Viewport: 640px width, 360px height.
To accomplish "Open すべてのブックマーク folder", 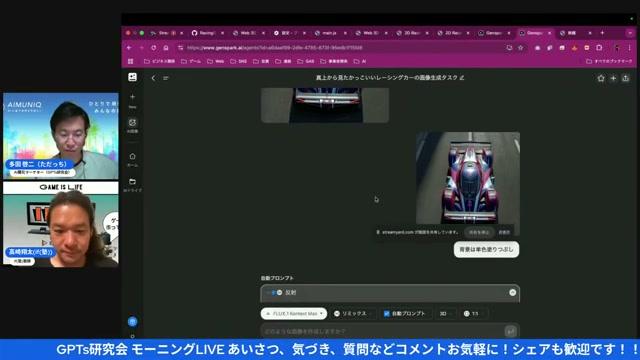I will 609,61.
